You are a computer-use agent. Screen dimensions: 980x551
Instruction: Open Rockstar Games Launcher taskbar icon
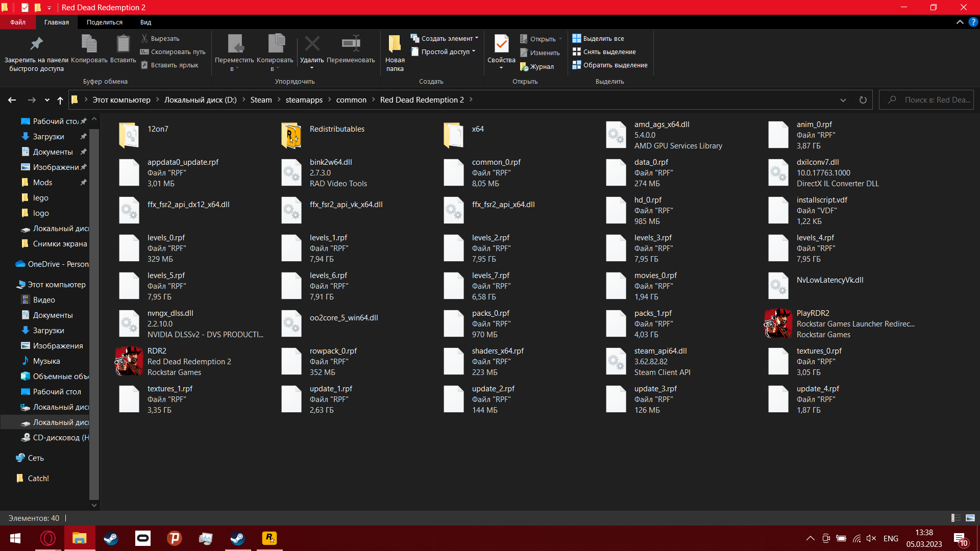click(269, 538)
